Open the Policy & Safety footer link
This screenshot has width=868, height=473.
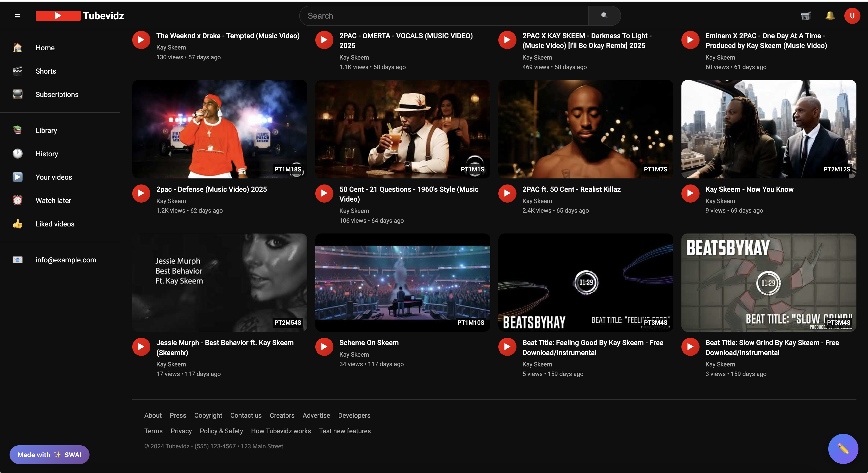[x=221, y=431]
